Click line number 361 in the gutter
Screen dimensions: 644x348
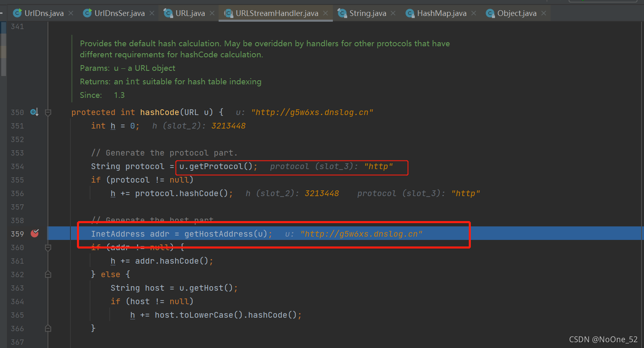[x=18, y=261]
